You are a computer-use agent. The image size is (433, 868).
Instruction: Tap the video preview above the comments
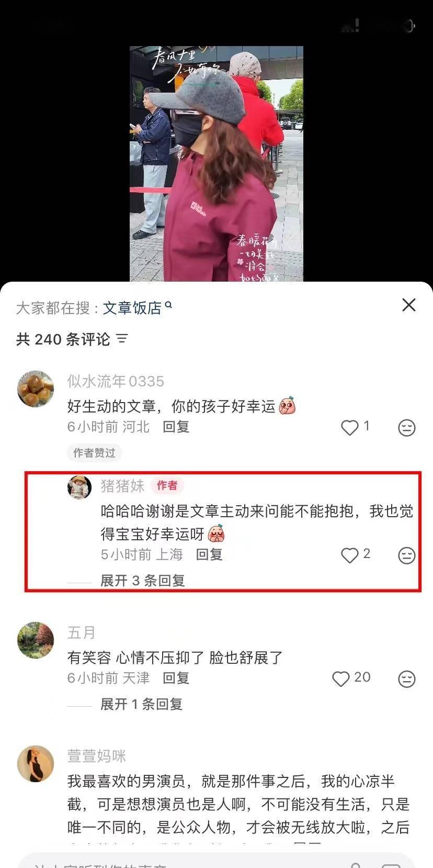(x=216, y=164)
